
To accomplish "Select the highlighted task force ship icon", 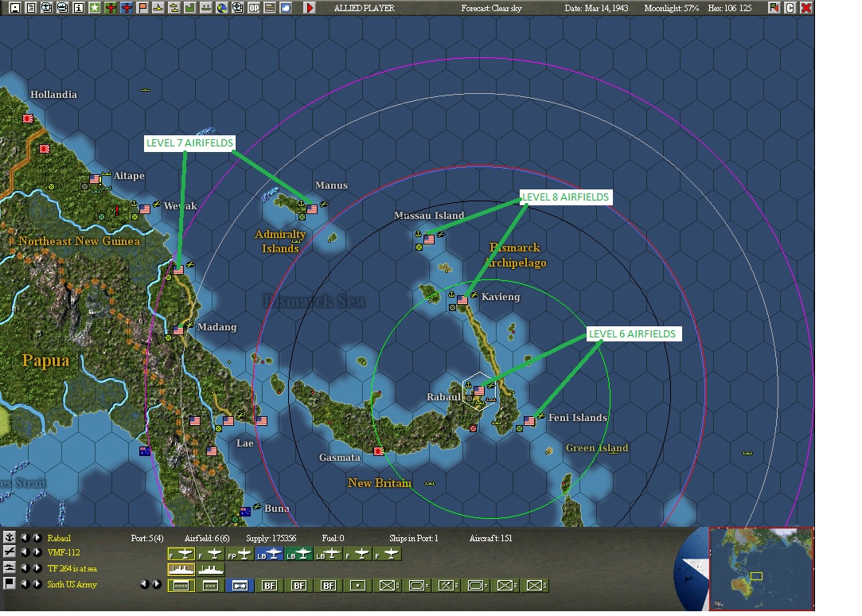I will pyautogui.click(x=181, y=569).
